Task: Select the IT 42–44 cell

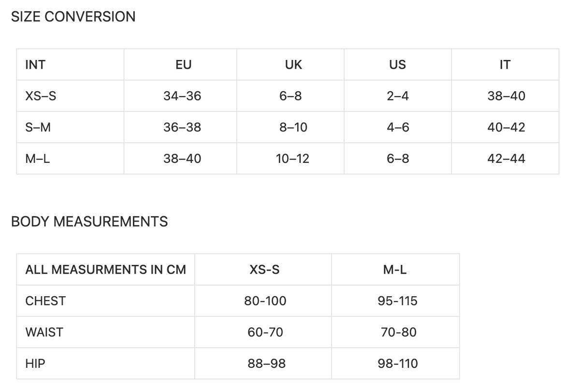Action: (x=506, y=159)
